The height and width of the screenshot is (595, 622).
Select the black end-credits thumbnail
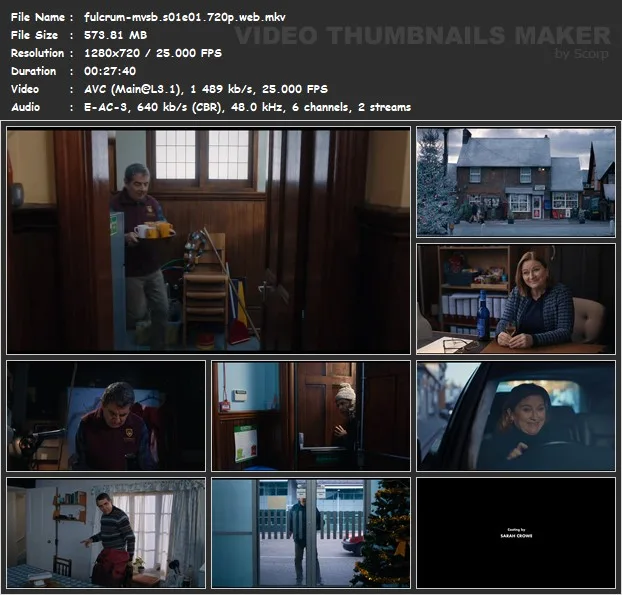[x=516, y=533]
